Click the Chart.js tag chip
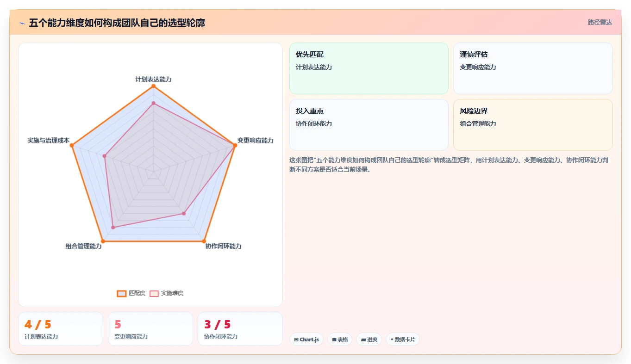631x364 pixels. coord(306,339)
